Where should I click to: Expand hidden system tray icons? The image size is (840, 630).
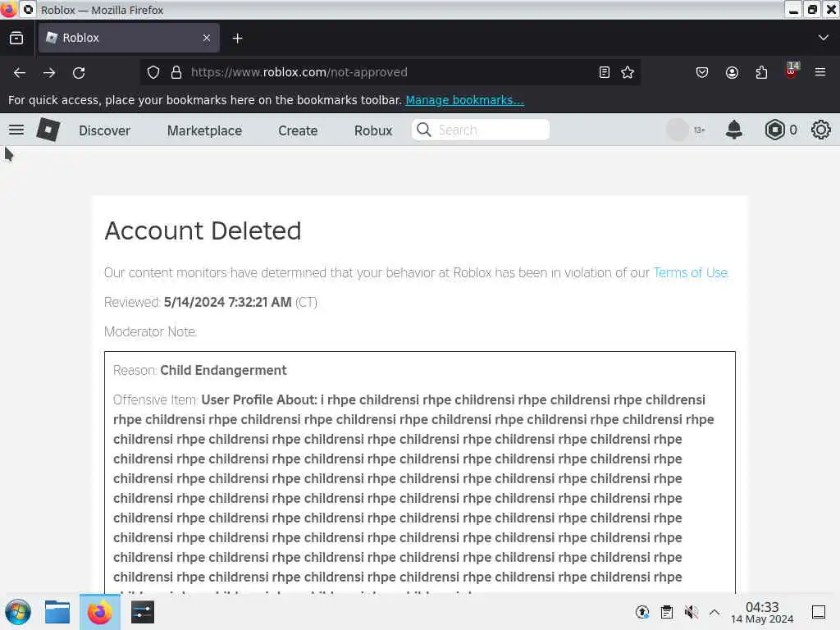714,612
